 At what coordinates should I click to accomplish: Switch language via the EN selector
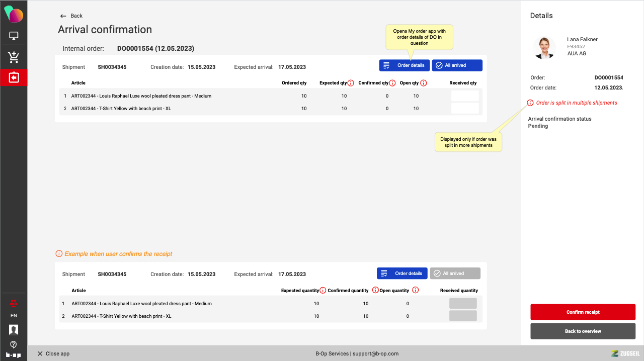[14, 316]
